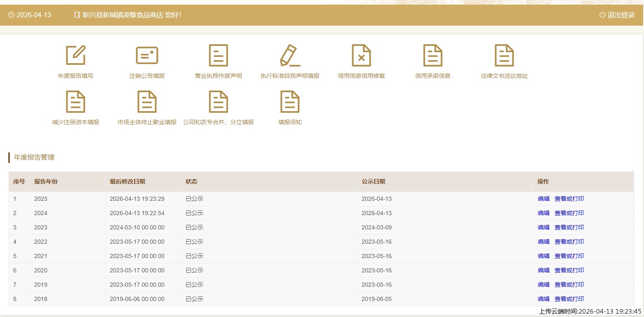This screenshot has width=644, height=317.
Task: Select 公司和农专合并、分立填报 icon
Action: click(218, 102)
